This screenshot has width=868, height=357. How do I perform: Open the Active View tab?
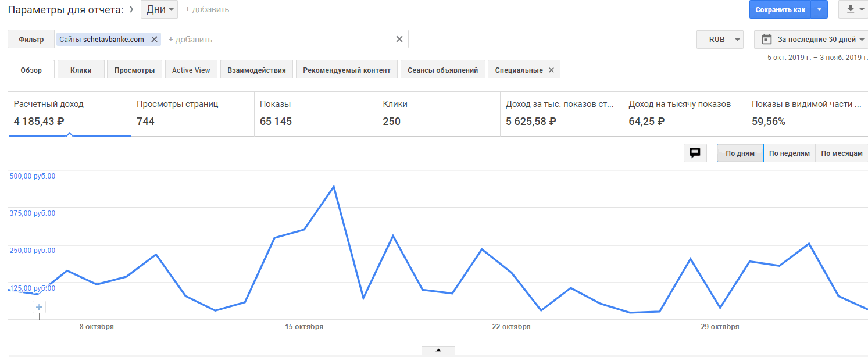[x=191, y=70]
